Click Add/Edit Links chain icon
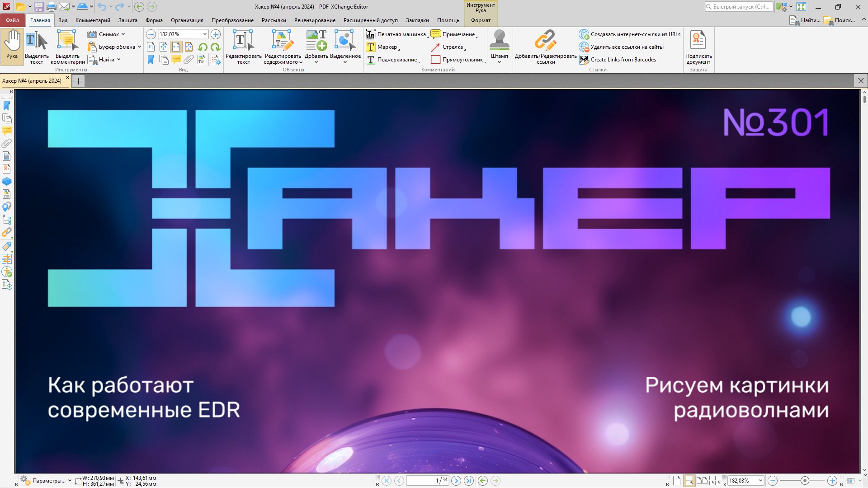 tap(545, 41)
